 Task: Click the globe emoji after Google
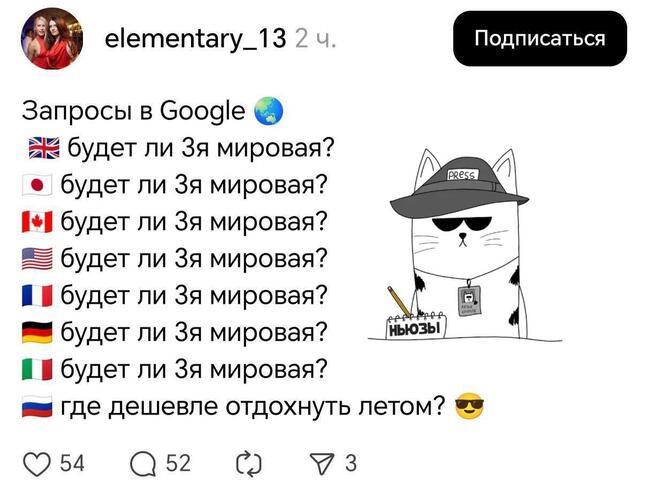coord(269,112)
